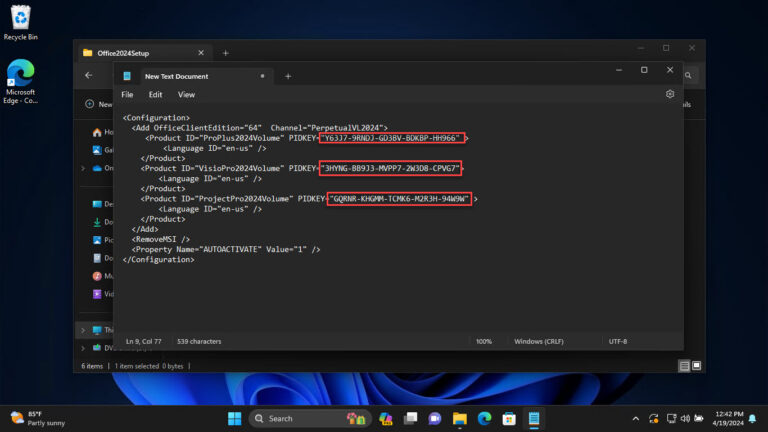Screen dimensions: 768x432
Task: Click the Windows Start button
Action: pos(234,418)
